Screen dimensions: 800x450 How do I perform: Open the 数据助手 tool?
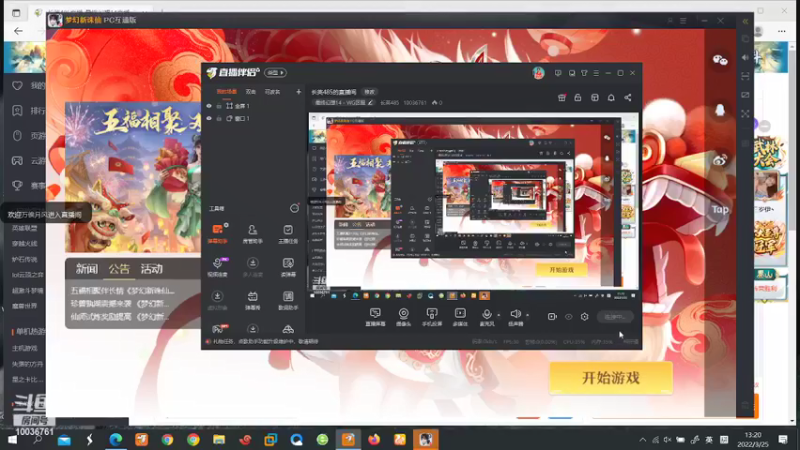point(288,301)
